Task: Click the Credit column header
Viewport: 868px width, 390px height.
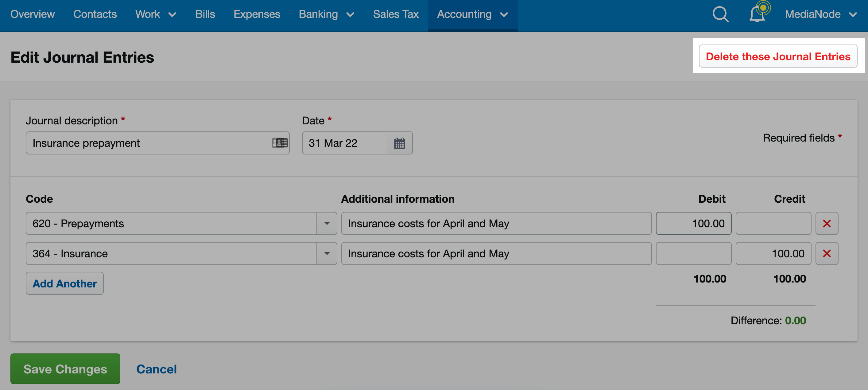Action: tap(789, 199)
